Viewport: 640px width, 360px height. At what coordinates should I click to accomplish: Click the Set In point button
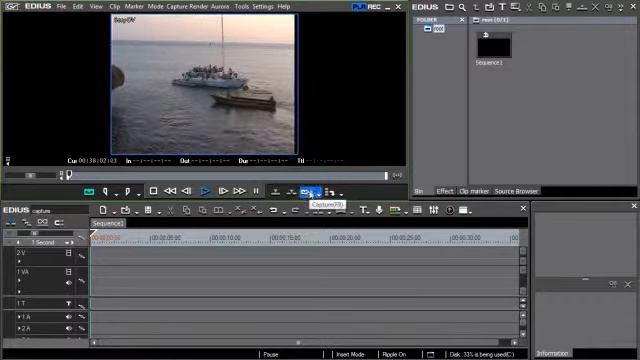tap(105, 191)
